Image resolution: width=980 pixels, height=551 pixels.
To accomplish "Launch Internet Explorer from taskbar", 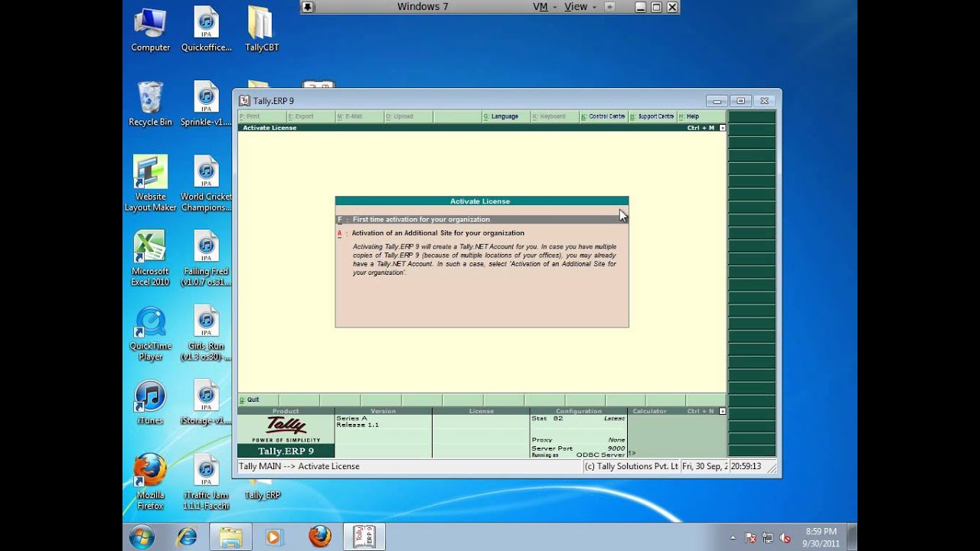I will (186, 536).
